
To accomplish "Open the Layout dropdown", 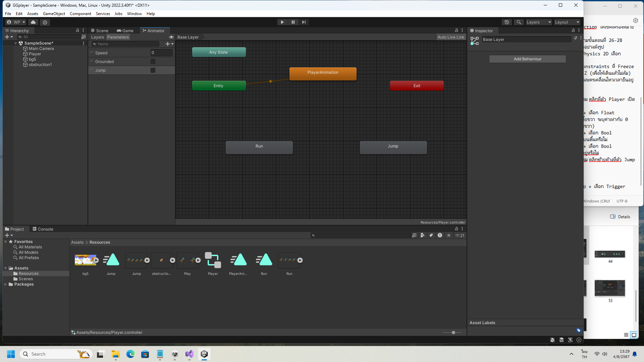I will click(567, 22).
